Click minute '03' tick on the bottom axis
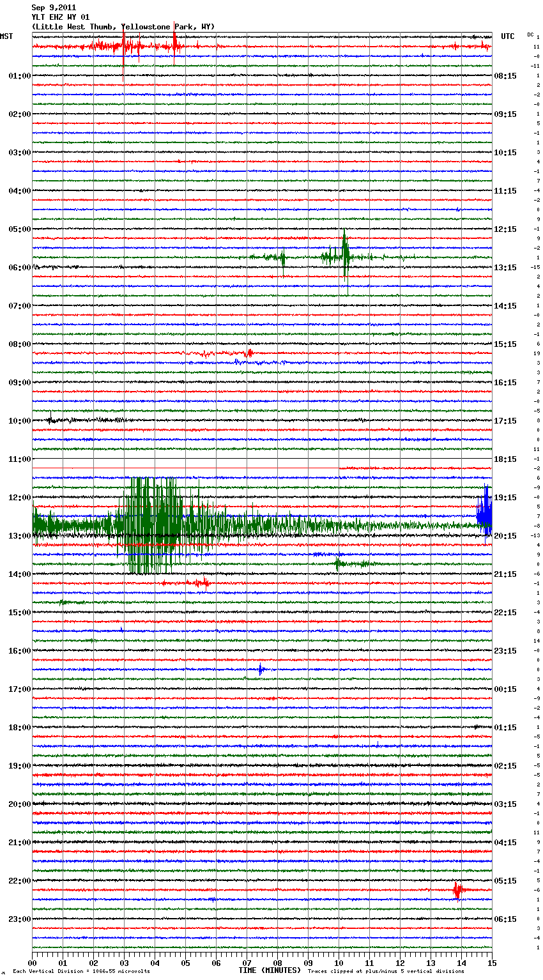The image size is (543, 980). click(x=124, y=963)
